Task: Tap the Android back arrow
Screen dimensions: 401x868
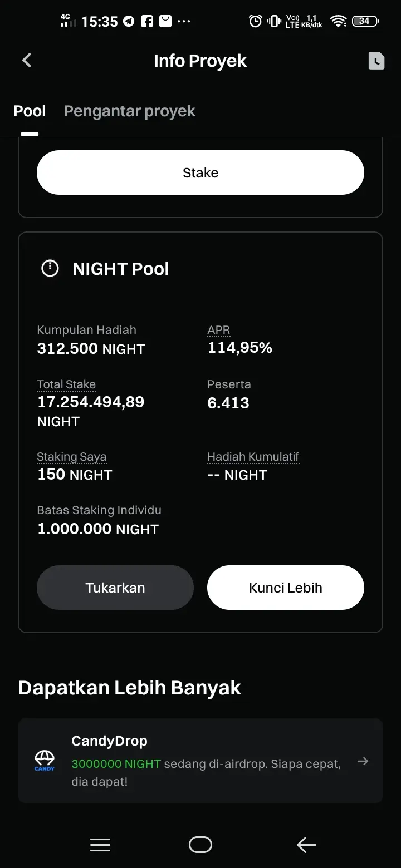Action: tap(306, 845)
